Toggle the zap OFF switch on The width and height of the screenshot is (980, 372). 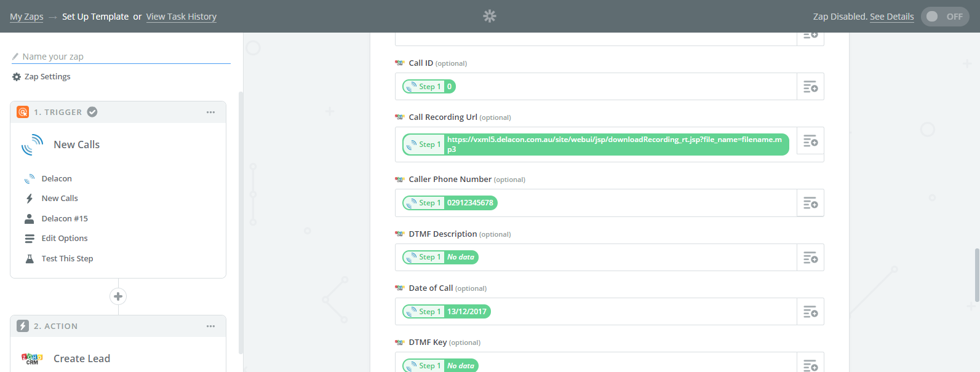click(945, 17)
